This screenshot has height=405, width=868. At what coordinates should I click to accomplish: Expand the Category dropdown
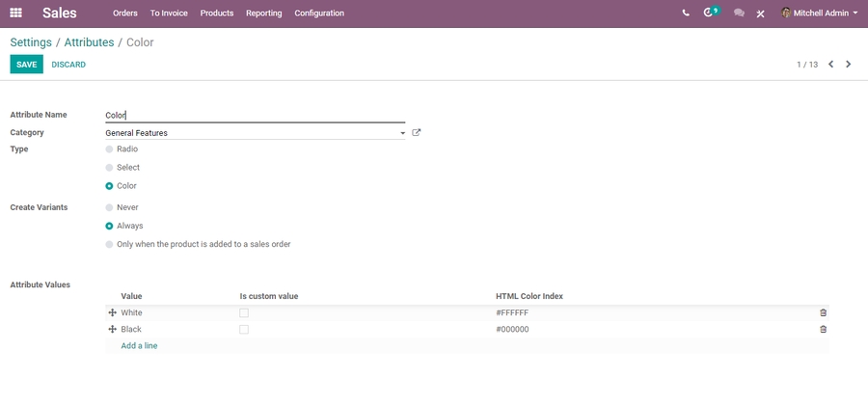pyautogui.click(x=402, y=134)
